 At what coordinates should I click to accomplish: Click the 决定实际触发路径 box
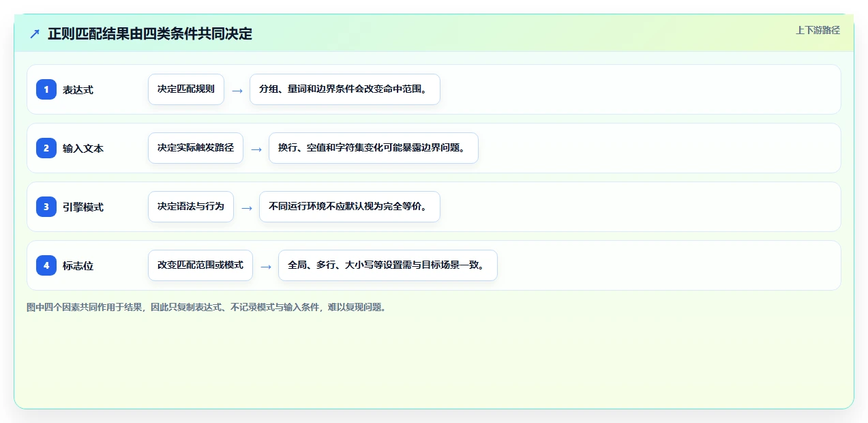point(196,148)
